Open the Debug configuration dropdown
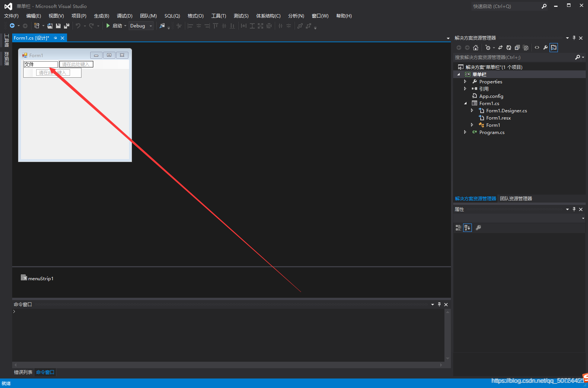Image resolution: width=588 pixels, height=388 pixels. click(151, 26)
